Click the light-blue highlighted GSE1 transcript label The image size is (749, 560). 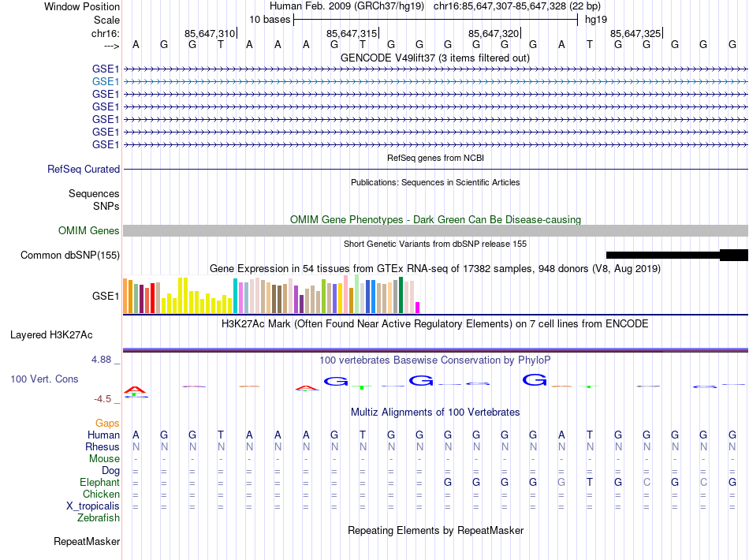(106, 81)
